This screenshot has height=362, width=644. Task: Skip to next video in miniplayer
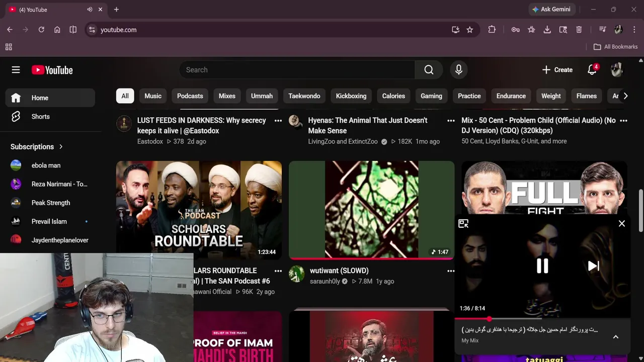pyautogui.click(x=594, y=266)
